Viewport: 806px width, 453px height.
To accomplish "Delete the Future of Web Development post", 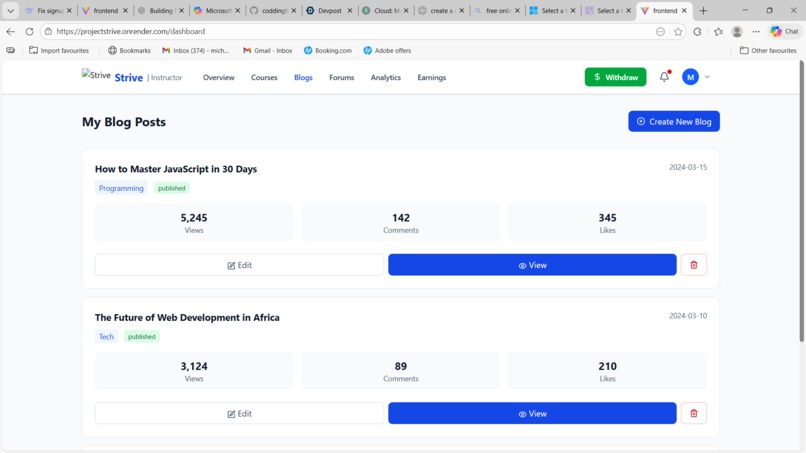I will point(693,413).
